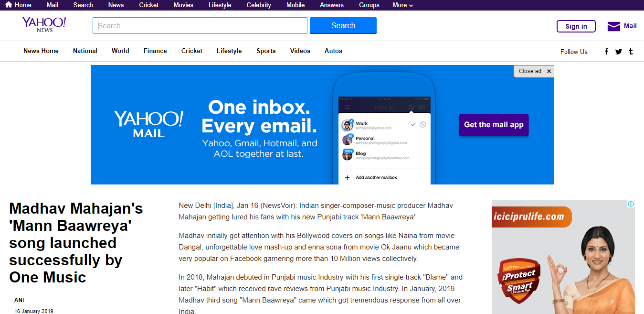Focus the Yahoo search input field

pyautogui.click(x=200, y=26)
